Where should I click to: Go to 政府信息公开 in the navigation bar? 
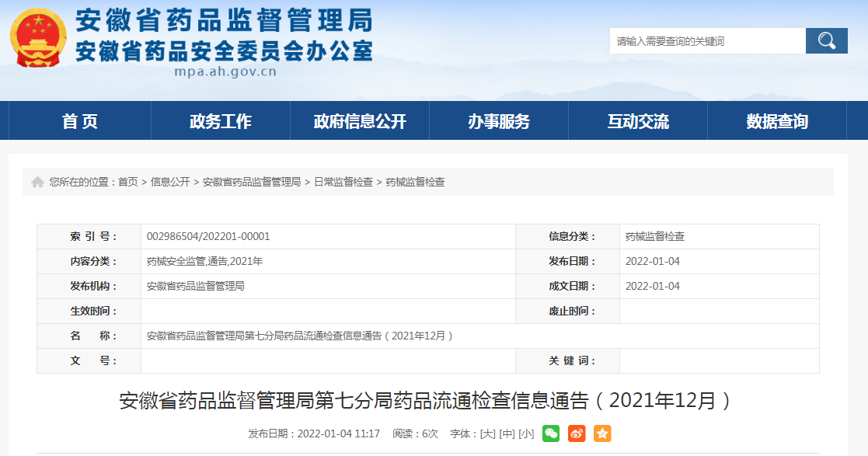click(x=360, y=121)
